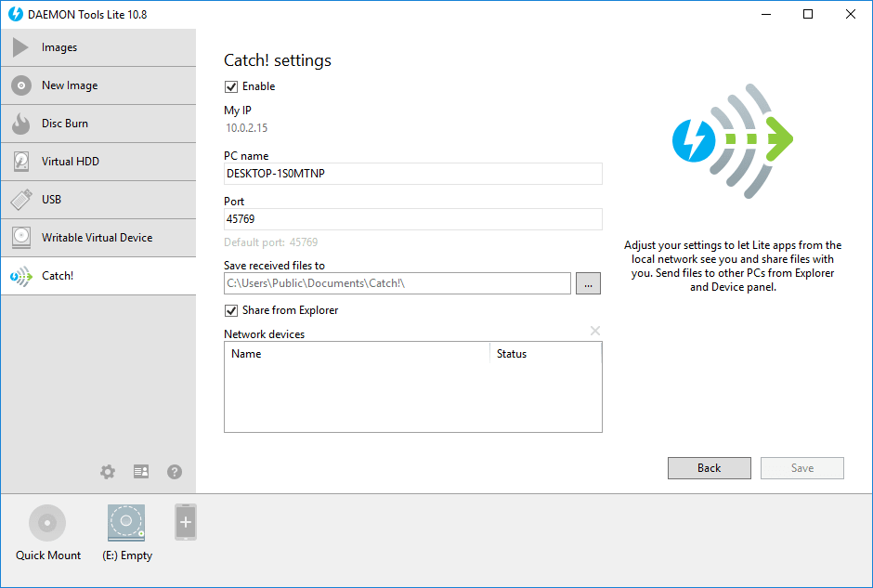Click the DAEMON Tools title bar icon
873x588 pixels.
coord(16,15)
